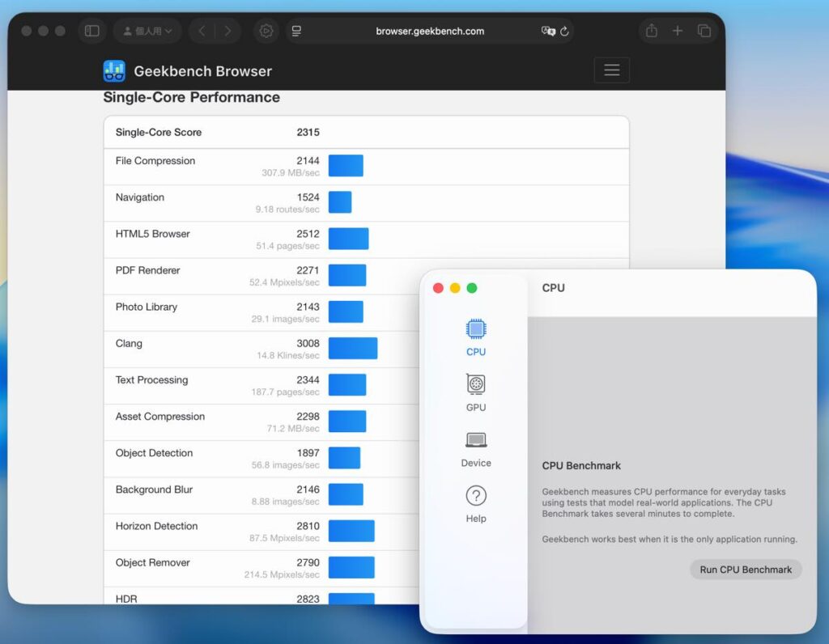Click the translate page icon in address bar

pyautogui.click(x=548, y=32)
